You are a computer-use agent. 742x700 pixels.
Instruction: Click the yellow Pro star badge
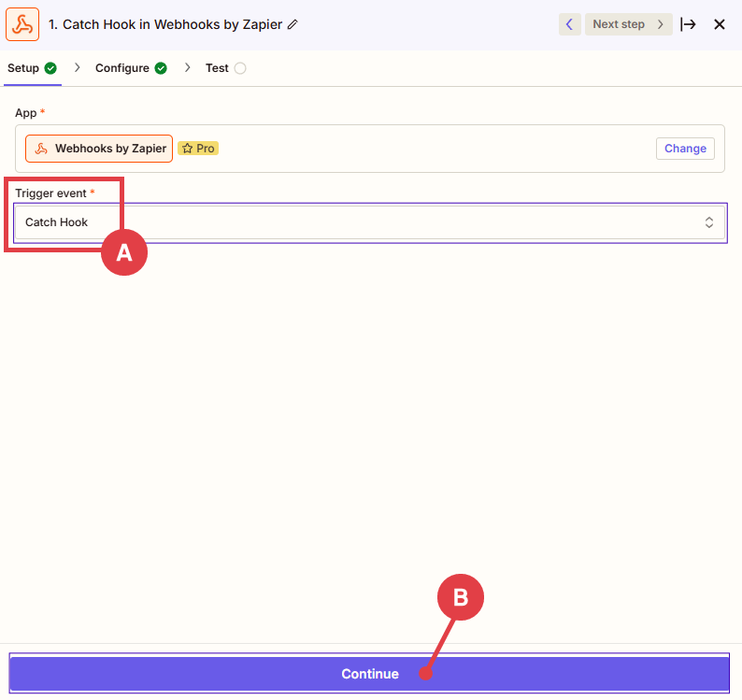point(198,149)
